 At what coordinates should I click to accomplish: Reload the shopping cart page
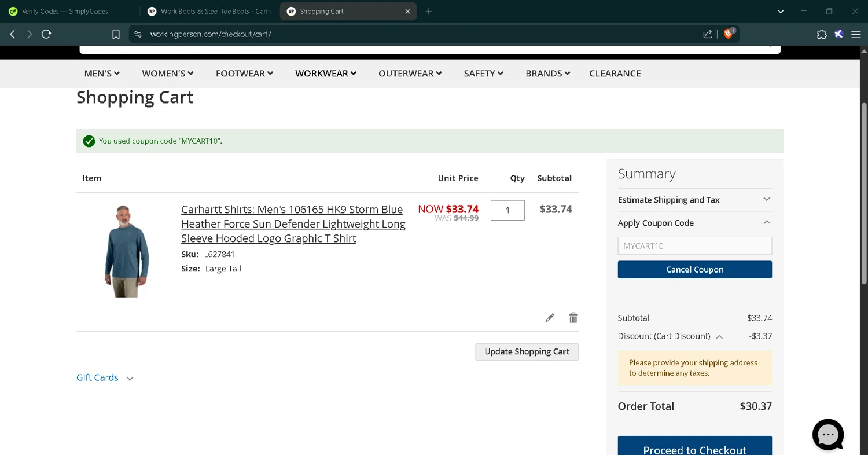click(x=46, y=34)
